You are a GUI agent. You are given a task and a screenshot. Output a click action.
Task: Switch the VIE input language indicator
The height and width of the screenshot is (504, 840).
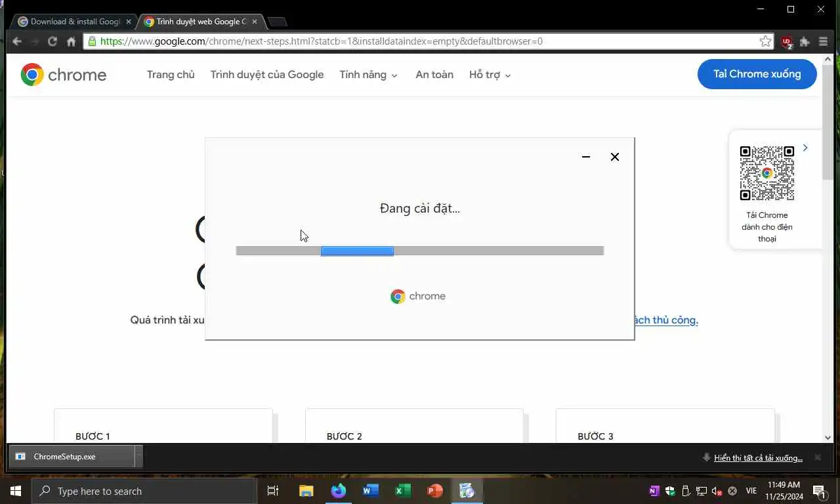point(751,491)
